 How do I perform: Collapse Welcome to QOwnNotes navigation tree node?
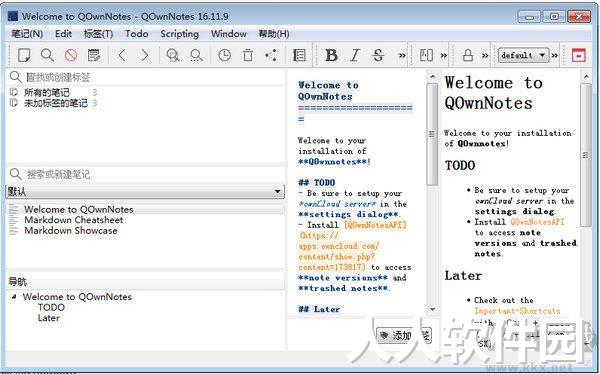pos(14,297)
